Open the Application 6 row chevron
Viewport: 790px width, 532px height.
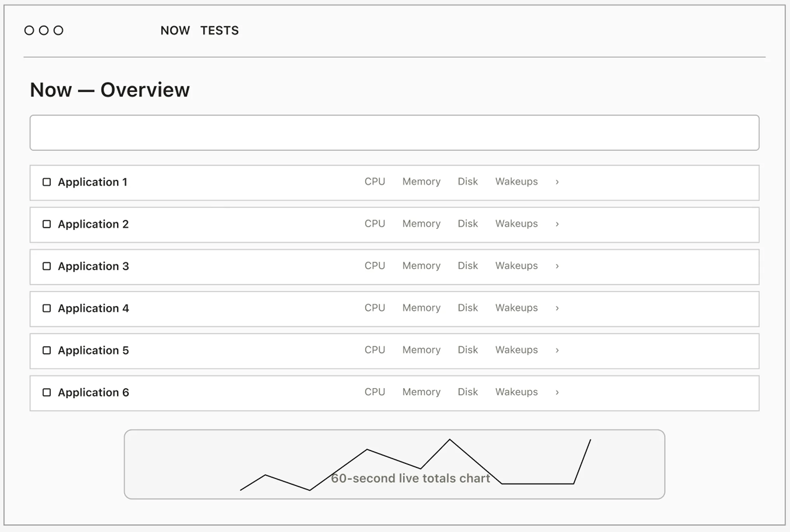[557, 392]
